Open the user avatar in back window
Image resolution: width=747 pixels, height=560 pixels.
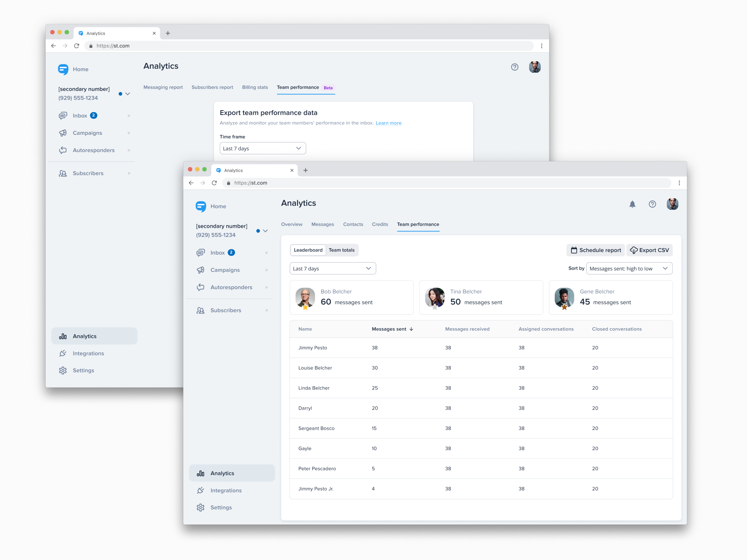535,67
